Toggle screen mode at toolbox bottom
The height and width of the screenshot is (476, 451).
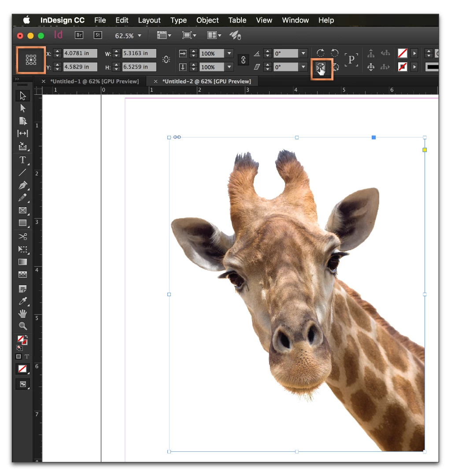(x=23, y=384)
